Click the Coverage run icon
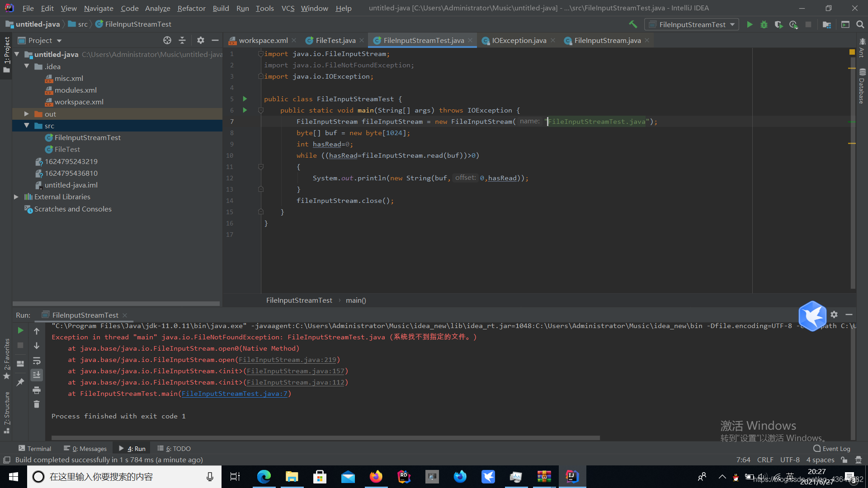Image resolution: width=868 pixels, height=488 pixels. (x=779, y=24)
